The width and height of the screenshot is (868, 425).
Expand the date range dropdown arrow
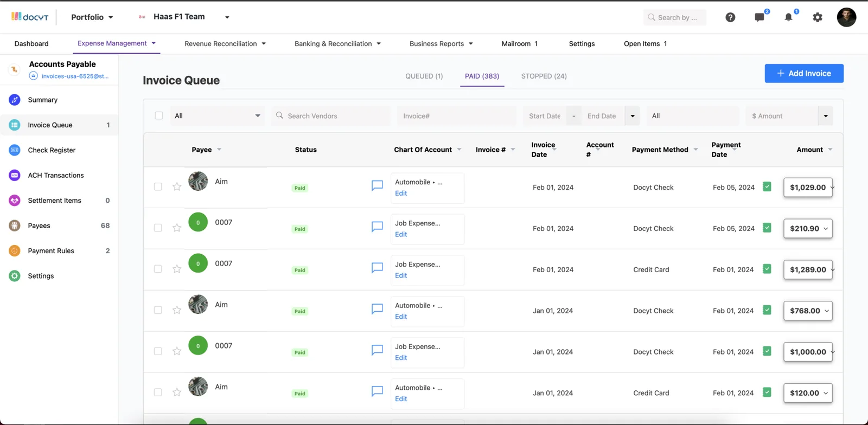[633, 116]
